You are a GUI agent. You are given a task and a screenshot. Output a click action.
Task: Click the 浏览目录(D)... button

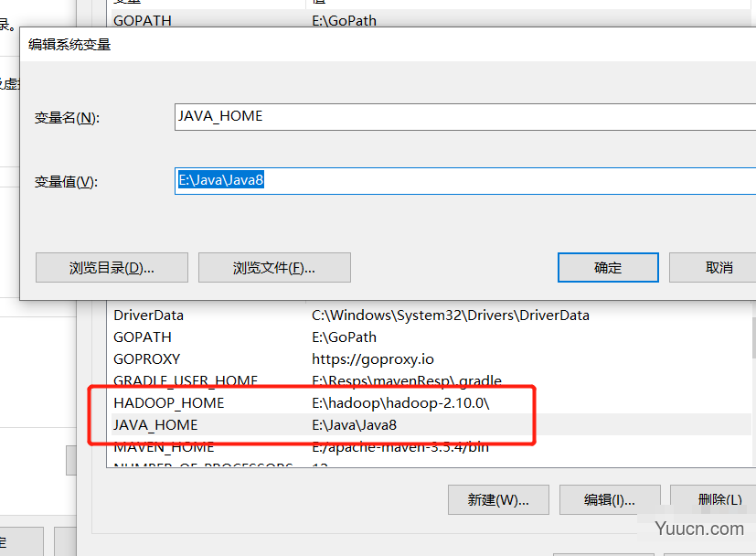pos(112,268)
